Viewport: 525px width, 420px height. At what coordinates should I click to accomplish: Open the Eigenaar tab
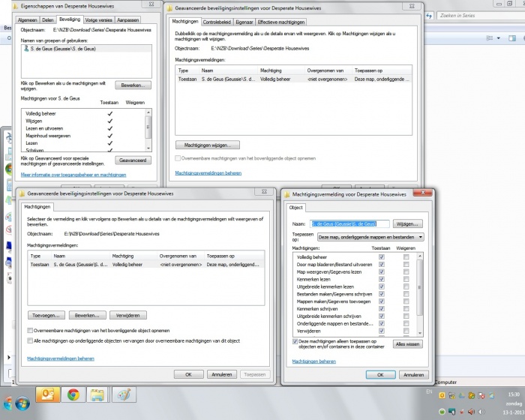[x=244, y=22]
